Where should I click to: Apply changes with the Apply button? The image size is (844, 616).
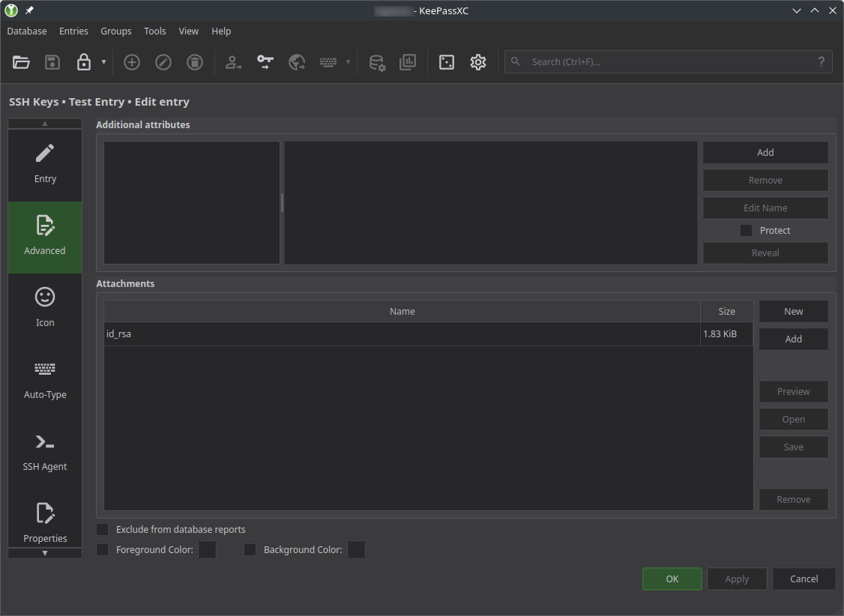[x=736, y=579]
